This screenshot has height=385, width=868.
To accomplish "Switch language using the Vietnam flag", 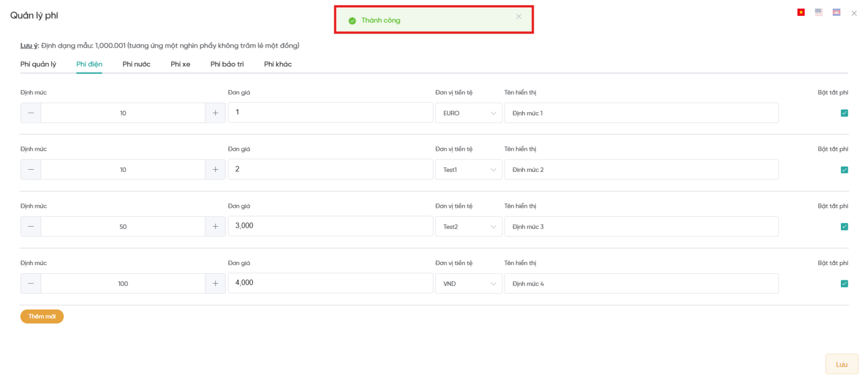I will [801, 12].
